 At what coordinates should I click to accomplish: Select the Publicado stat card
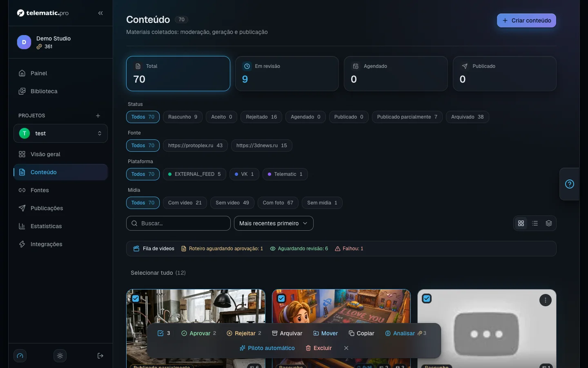(x=505, y=74)
